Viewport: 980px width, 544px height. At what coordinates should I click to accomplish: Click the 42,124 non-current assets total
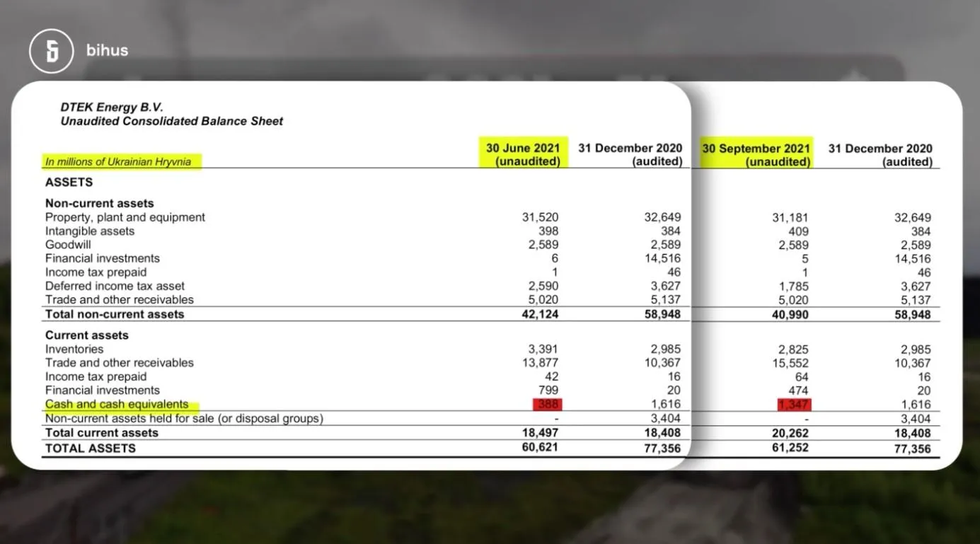click(x=541, y=314)
